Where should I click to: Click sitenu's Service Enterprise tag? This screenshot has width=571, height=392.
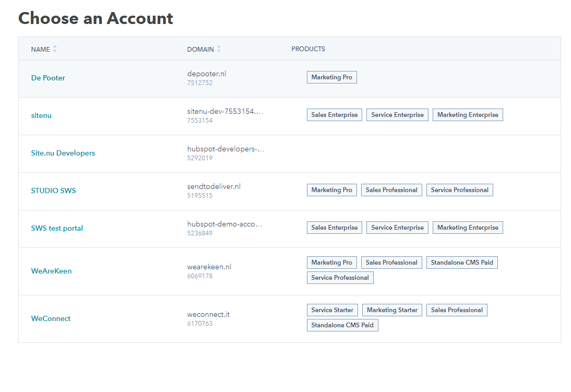click(x=397, y=115)
